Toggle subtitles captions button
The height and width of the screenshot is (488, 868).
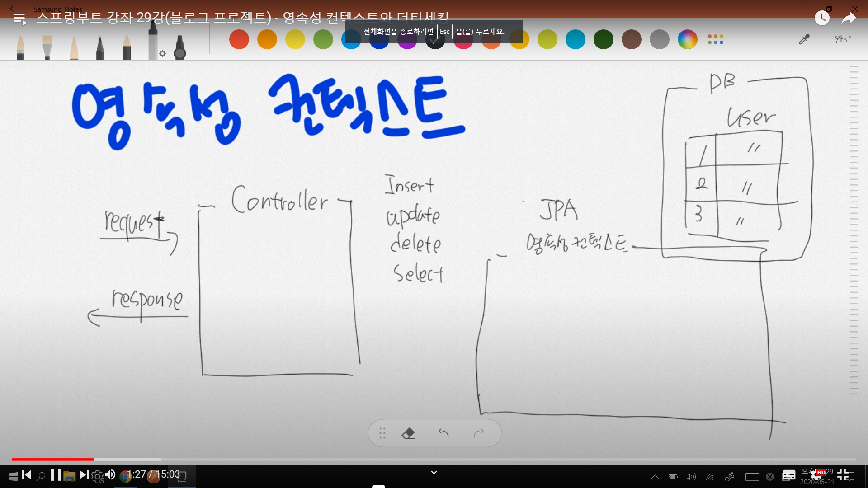pos(789,475)
